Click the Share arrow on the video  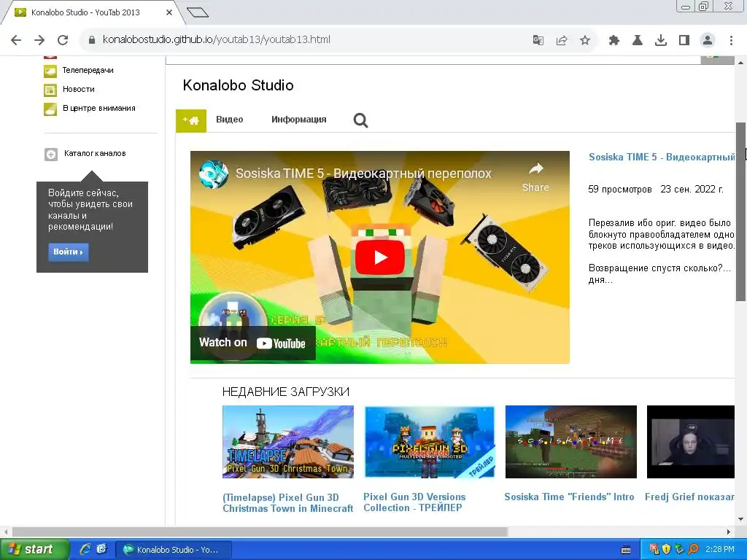[535, 176]
